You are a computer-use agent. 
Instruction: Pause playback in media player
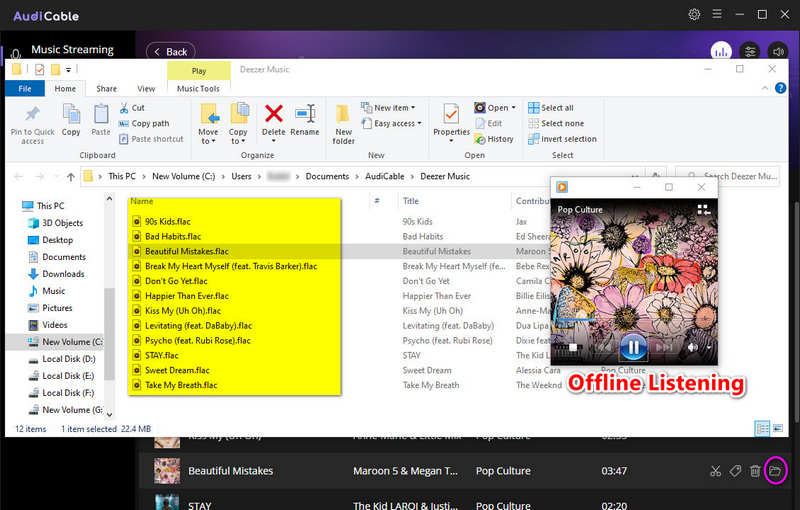tap(633, 347)
